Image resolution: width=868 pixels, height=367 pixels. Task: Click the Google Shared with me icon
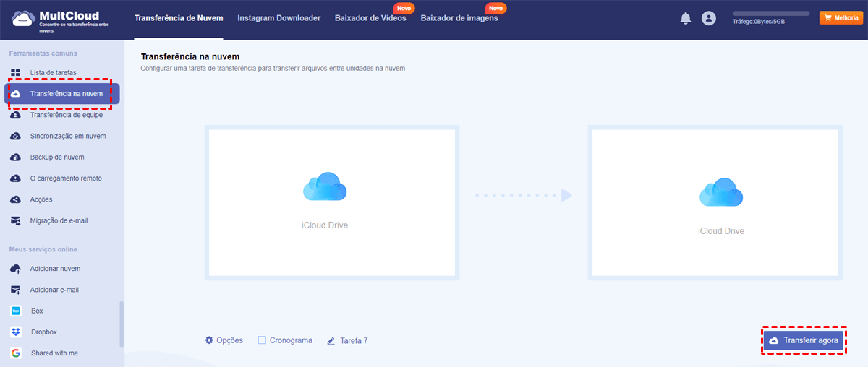(15, 353)
